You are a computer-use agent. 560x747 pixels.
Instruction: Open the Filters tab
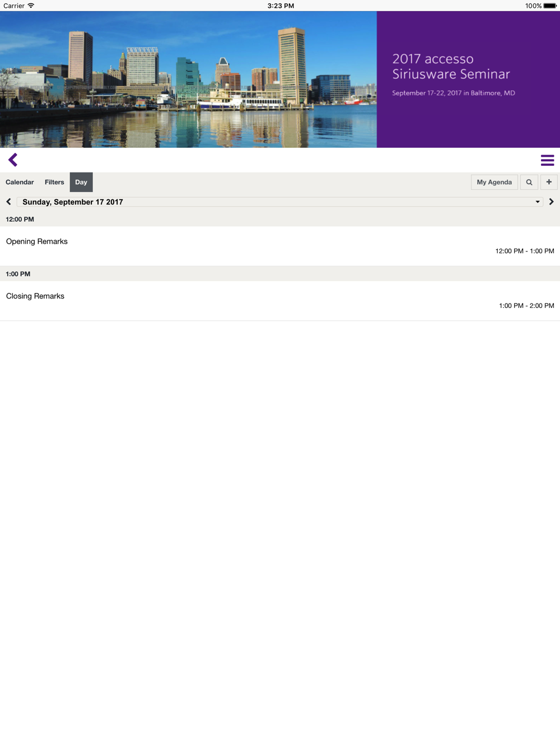(54, 182)
